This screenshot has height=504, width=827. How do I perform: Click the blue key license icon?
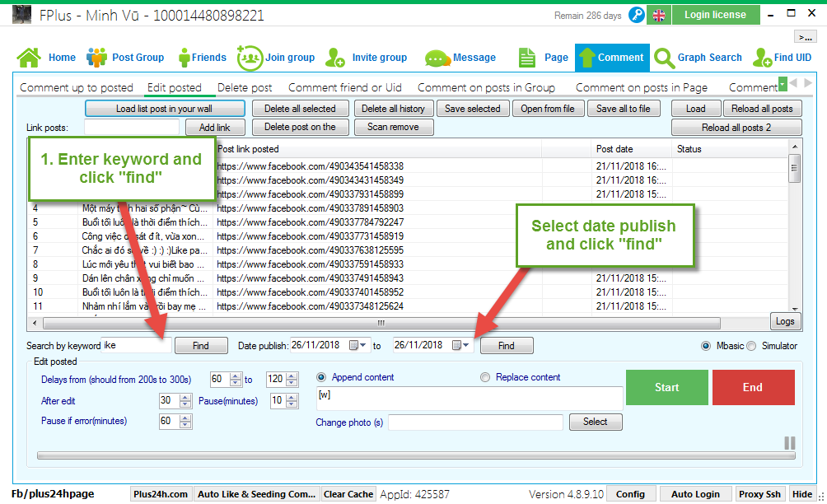coord(637,15)
